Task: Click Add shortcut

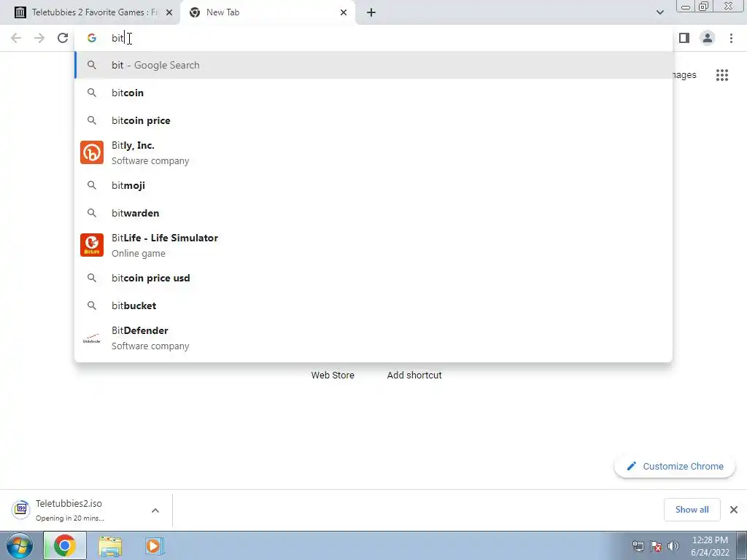Action: click(414, 376)
